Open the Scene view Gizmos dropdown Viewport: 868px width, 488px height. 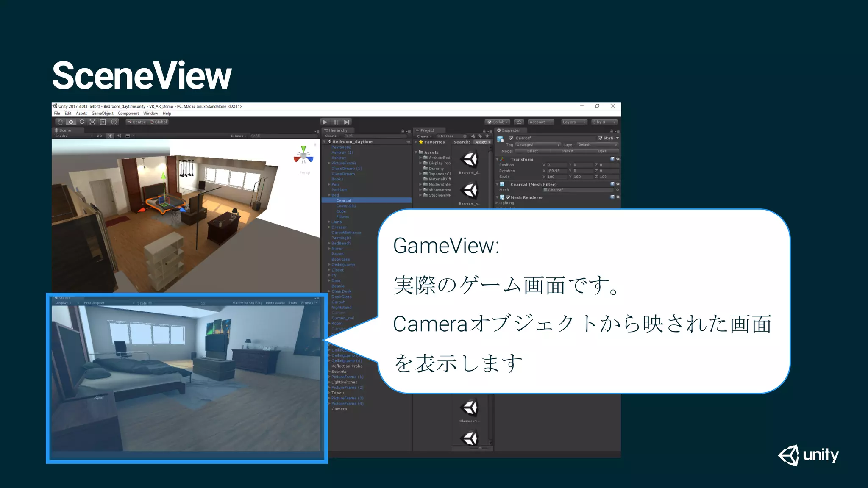(239, 136)
